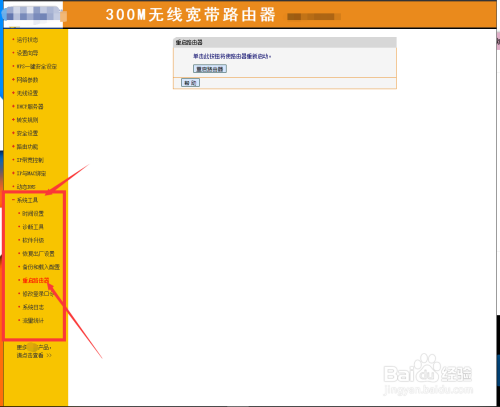This screenshot has height=407, width=500.
Task: Open the 设置向导 page
Action: (27, 53)
